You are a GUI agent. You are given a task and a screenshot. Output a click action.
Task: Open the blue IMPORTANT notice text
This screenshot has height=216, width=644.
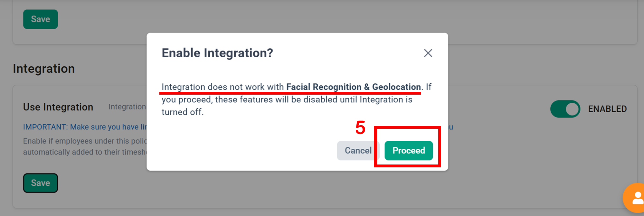(84, 127)
